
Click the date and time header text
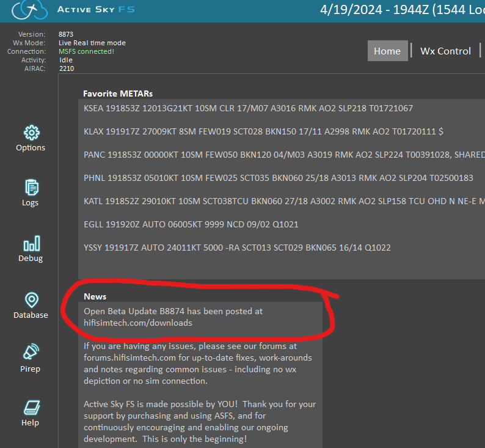402,10
